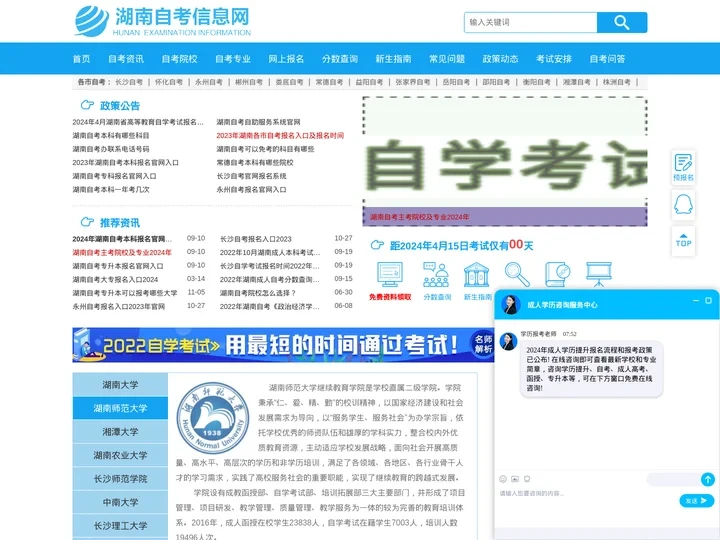This screenshot has height=540, width=720.
Task: Open the 常见问题 navigation item
Action: tap(447, 59)
